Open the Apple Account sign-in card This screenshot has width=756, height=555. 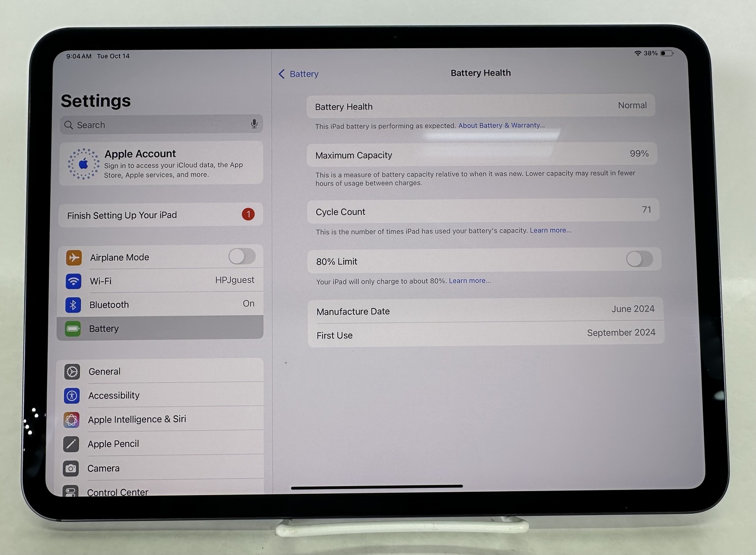pos(161,164)
